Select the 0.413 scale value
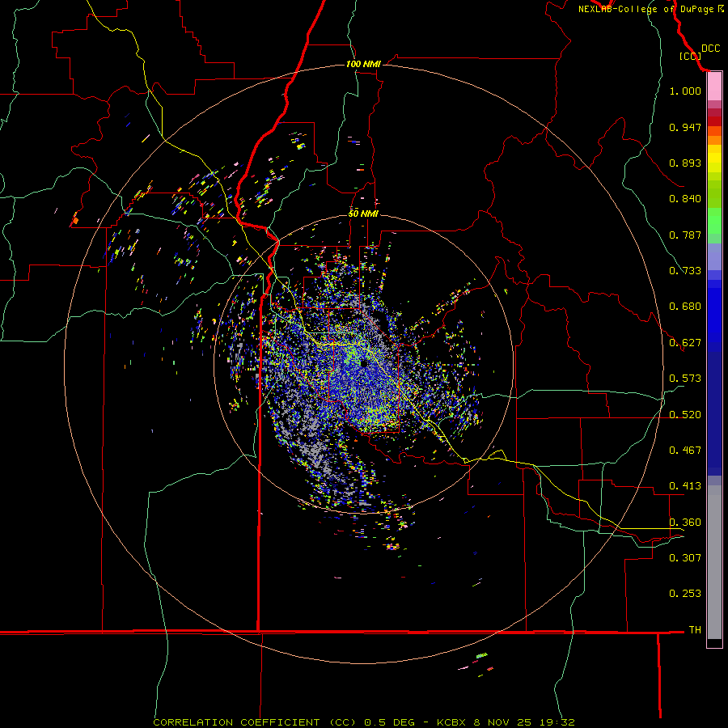This screenshot has height=728, width=728. point(685,486)
